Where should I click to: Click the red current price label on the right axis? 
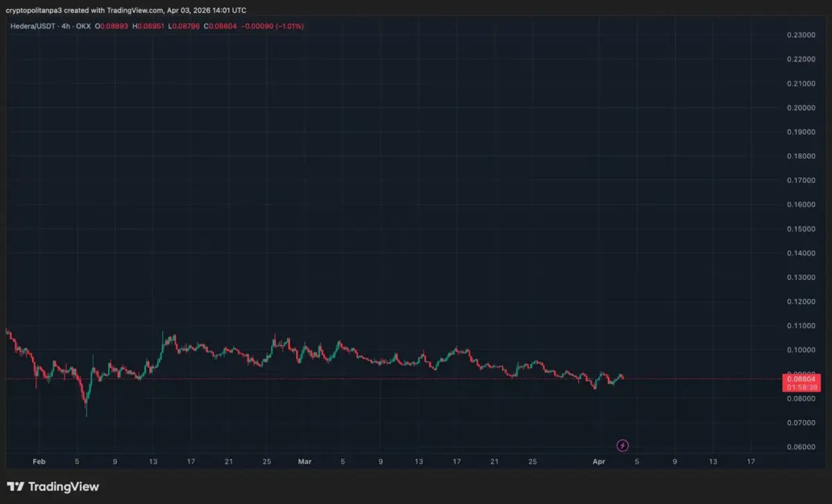802,379
